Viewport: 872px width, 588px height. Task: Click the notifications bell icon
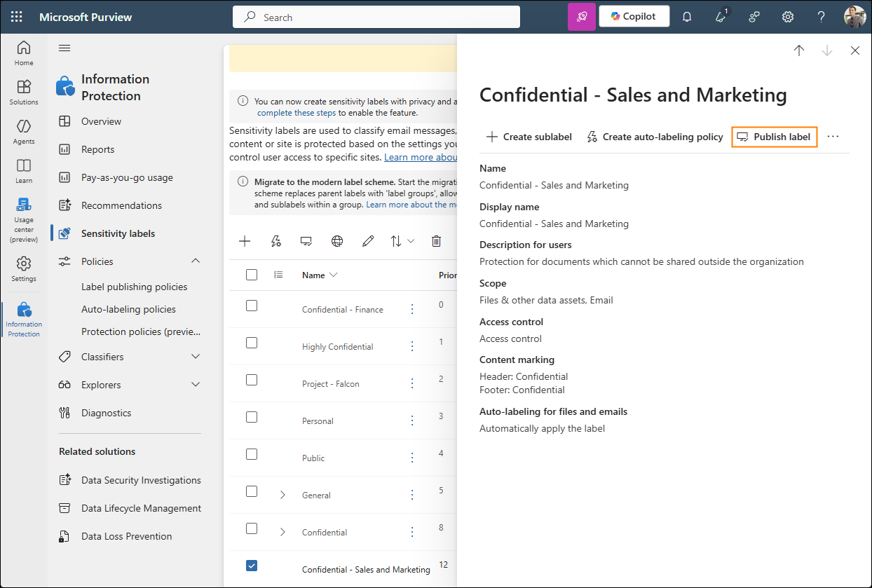coord(687,17)
